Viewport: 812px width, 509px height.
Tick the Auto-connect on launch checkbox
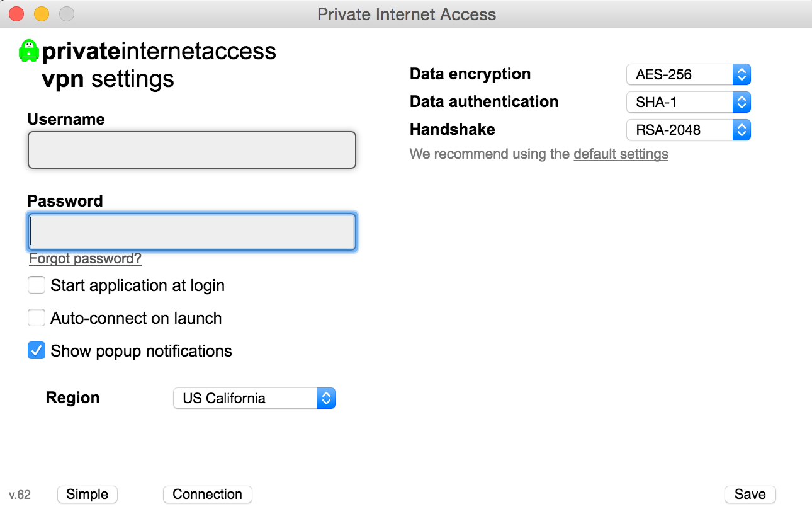(37, 318)
